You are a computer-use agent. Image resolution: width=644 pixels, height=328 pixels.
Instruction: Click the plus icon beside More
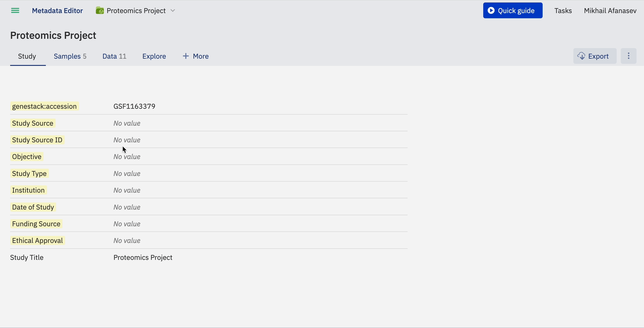coord(186,56)
